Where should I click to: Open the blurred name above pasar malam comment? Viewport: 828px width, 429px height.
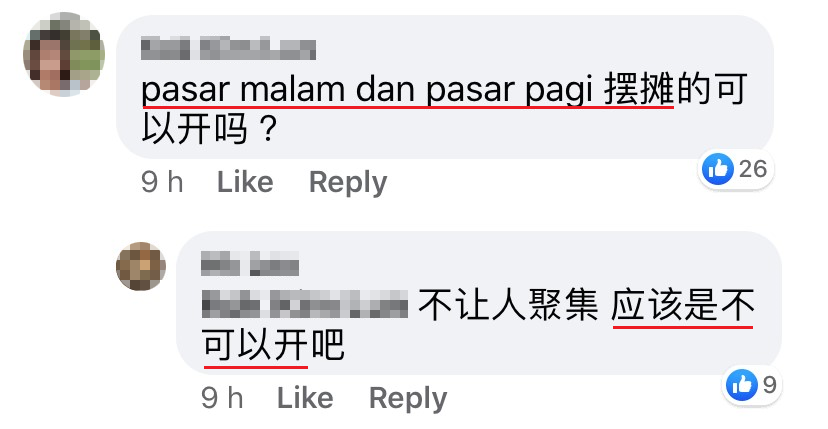coord(229,49)
